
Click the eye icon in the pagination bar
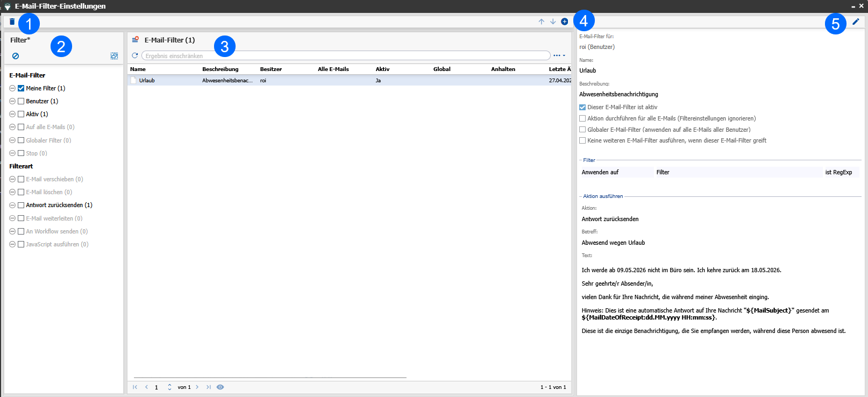click(x=220, y=387)
